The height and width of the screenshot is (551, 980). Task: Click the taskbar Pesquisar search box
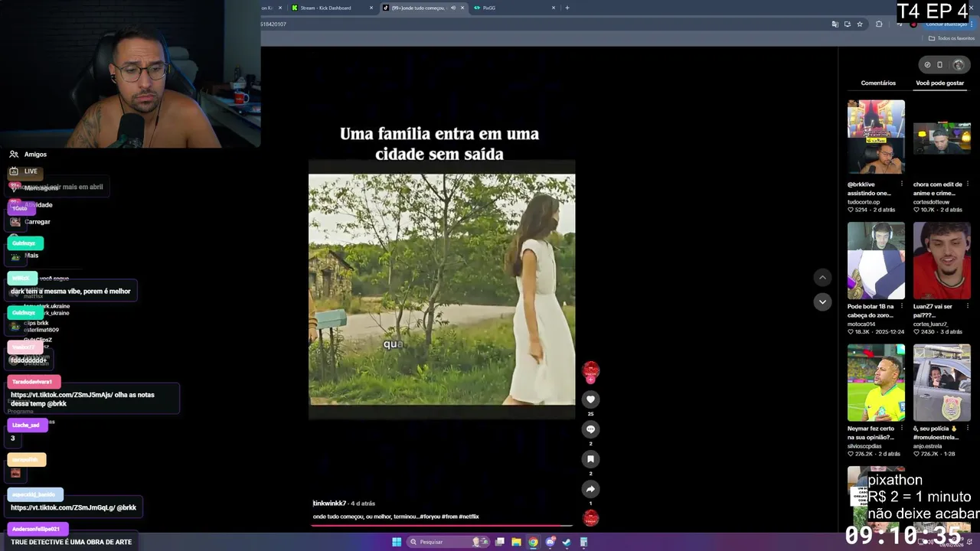click(x=449, y=542)
